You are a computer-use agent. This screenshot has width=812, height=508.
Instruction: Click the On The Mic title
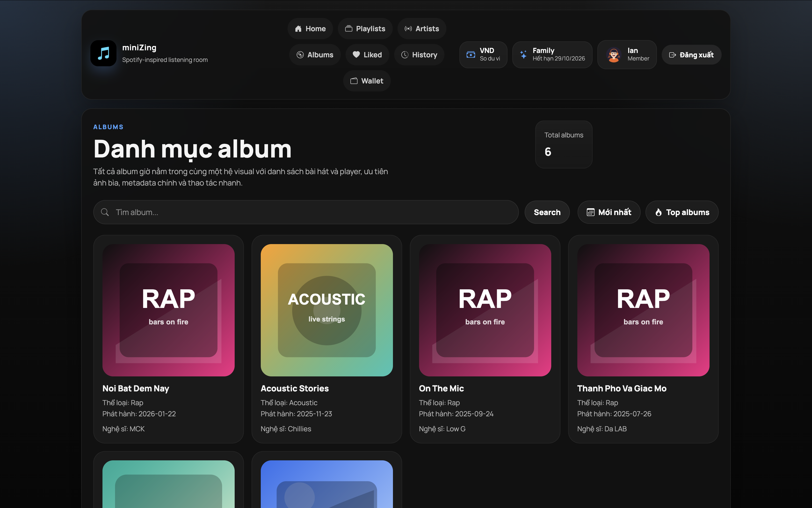click(441, 388)
